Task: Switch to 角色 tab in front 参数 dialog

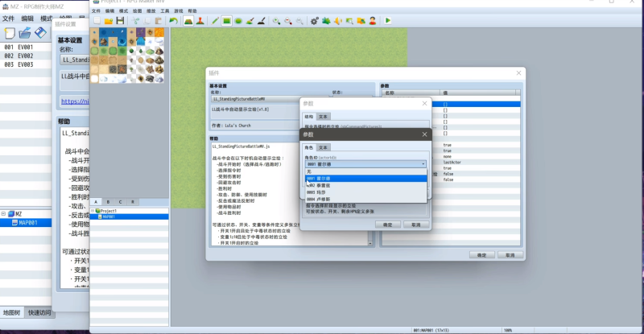Action: click(x=309, y=147)
